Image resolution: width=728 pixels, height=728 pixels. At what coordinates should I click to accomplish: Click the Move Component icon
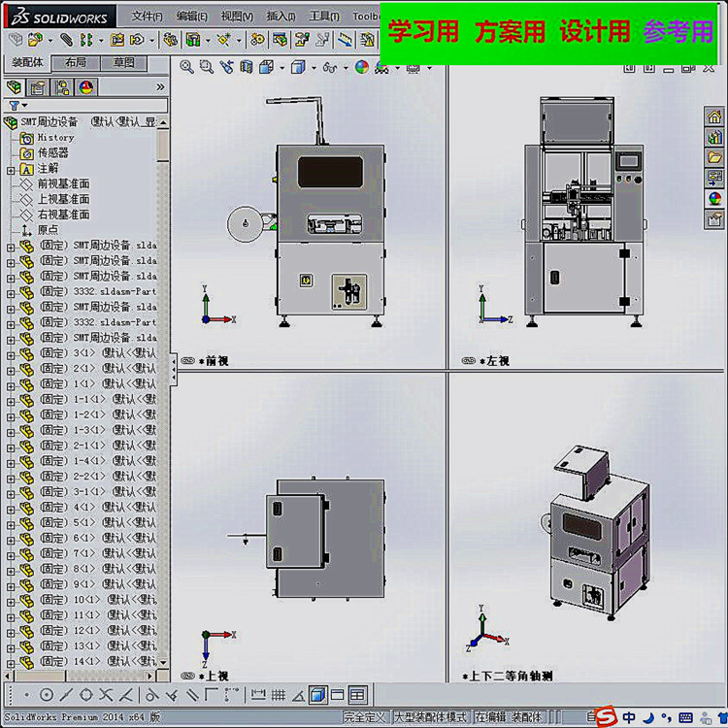coord(137,40)
